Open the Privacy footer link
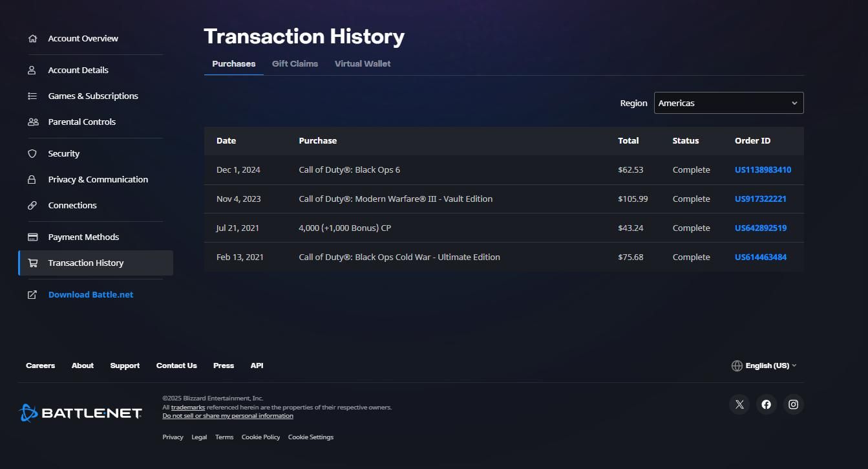Viewport: 868px width, 469px height. point(173,437)
